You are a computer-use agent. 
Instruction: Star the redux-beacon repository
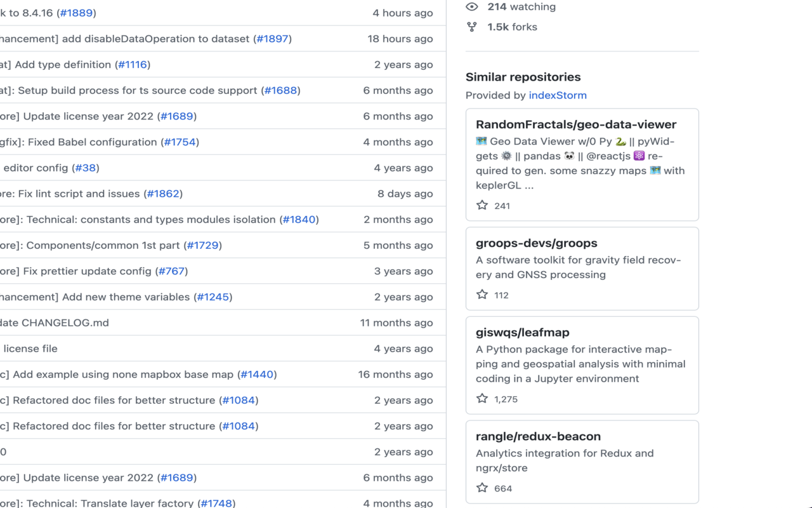[x=482, y=488]
